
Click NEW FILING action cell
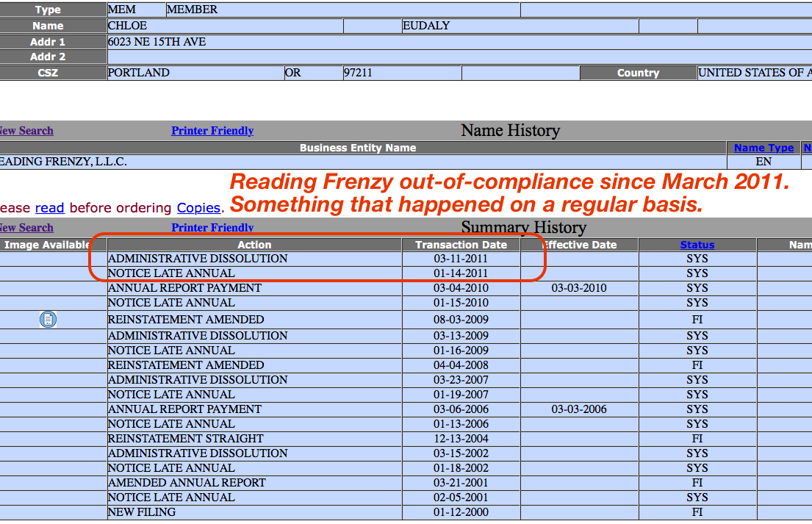254,512
